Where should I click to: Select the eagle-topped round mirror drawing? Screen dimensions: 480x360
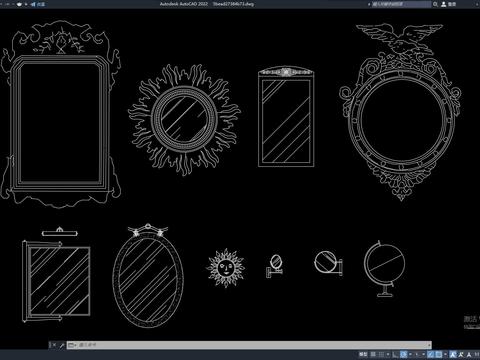click(400, 112)
